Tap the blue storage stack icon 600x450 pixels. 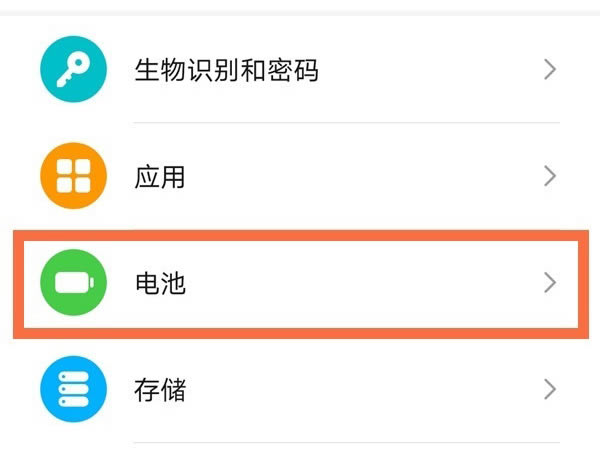73,388
